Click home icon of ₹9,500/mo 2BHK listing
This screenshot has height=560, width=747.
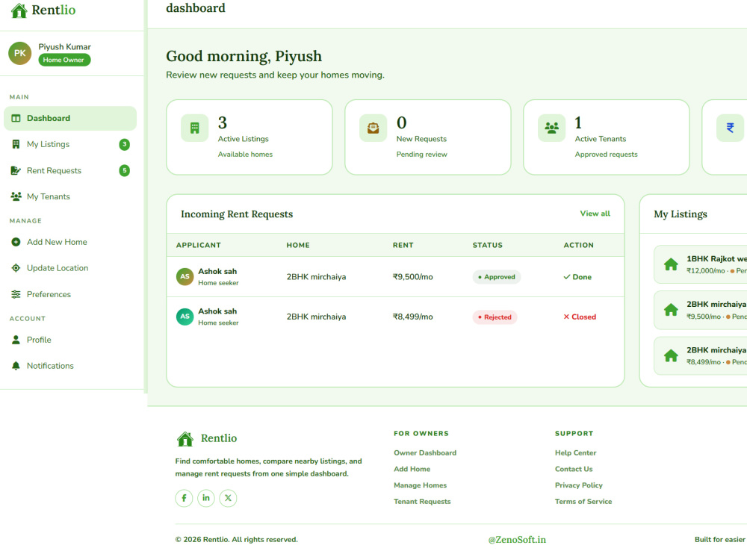[x=671, y=310]
